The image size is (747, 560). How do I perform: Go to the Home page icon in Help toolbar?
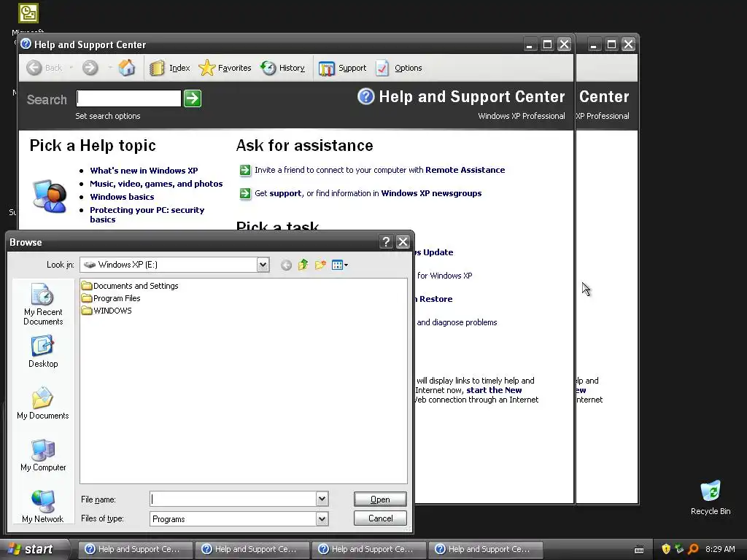127,68
